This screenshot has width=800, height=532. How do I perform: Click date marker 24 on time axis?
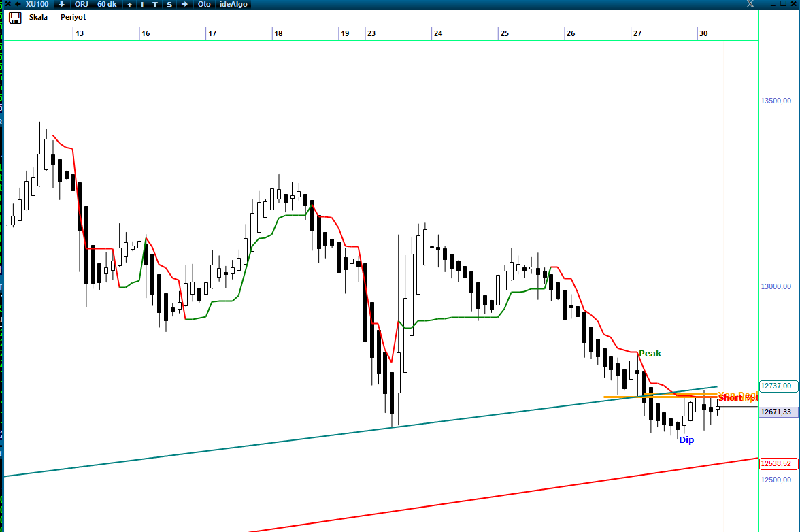[438, 33]
